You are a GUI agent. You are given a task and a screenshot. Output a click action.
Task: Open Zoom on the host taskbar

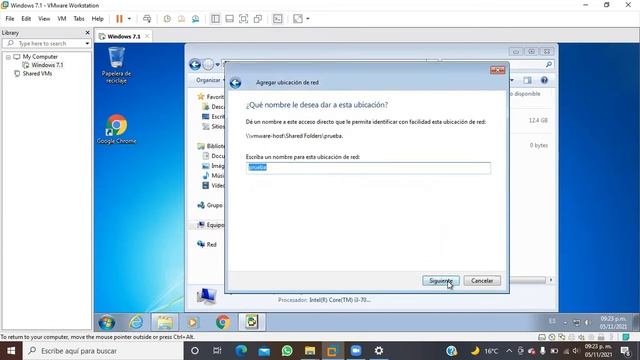[356, 351]
